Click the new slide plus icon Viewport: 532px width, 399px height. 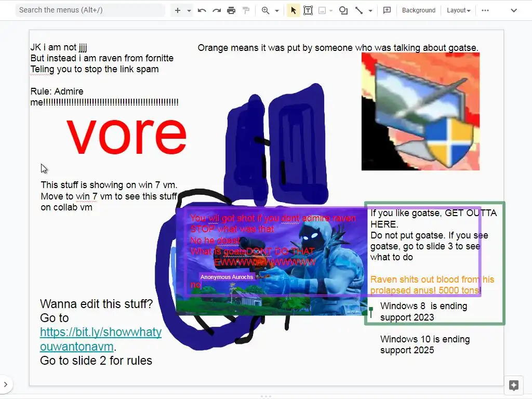coord(178,10)
